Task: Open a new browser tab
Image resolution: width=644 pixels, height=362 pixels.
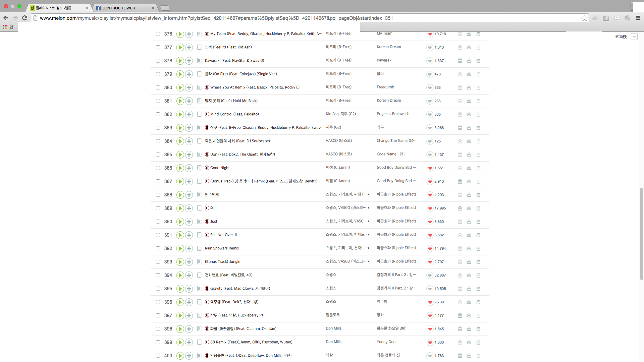Action: click(165, 8)
